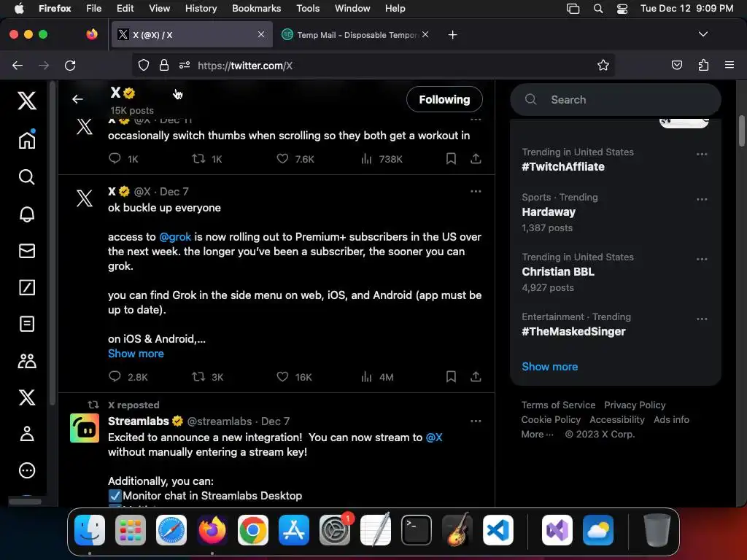Click the X search field

(x=615, y=99)
